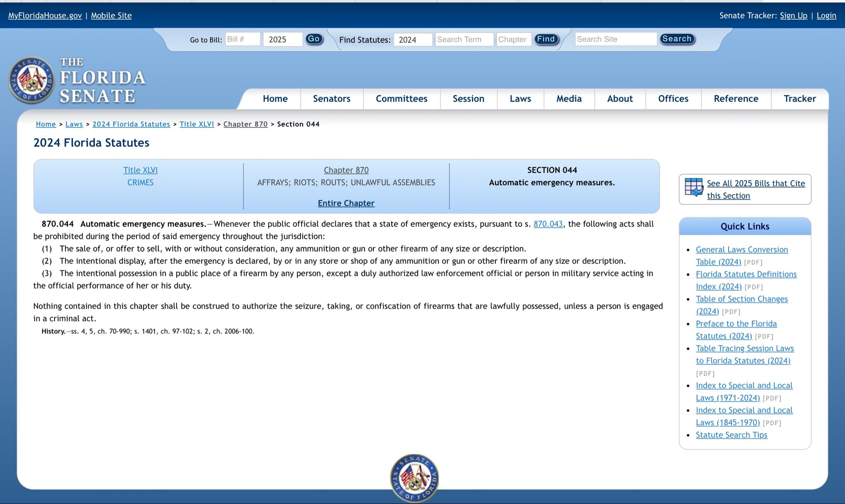This screenshot has width=845, height=504.
Task: Open Statute Search Tips quick link
Action: 731,435
